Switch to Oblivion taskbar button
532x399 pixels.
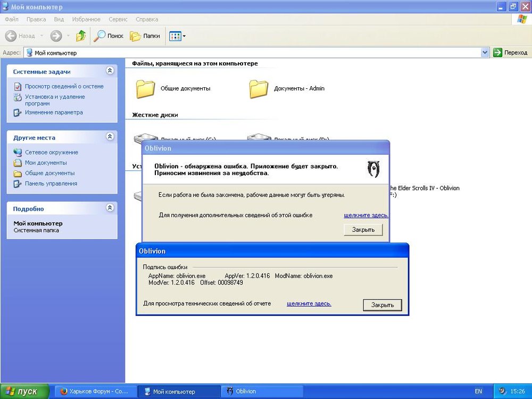pyautogui.click(x=261, y=392)
